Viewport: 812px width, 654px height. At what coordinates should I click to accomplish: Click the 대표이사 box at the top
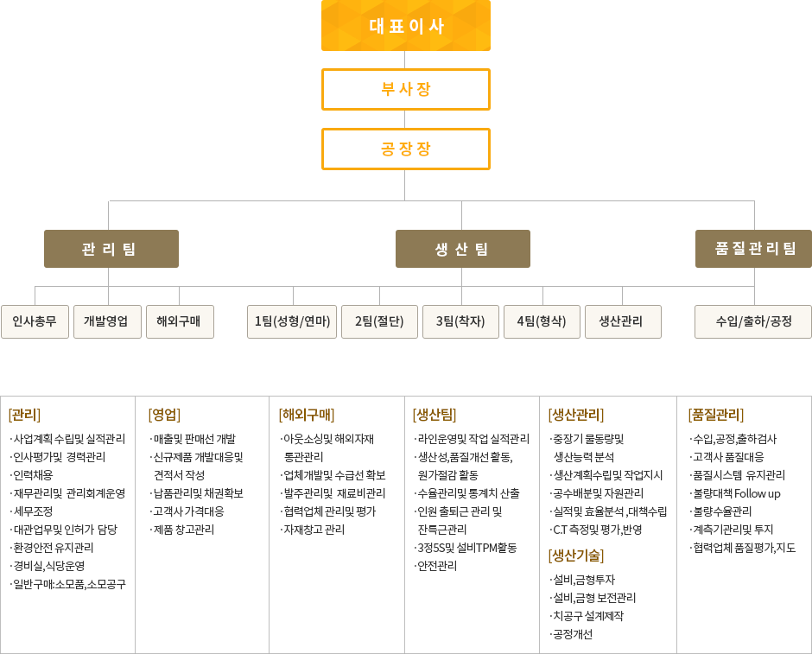point(406,25)
